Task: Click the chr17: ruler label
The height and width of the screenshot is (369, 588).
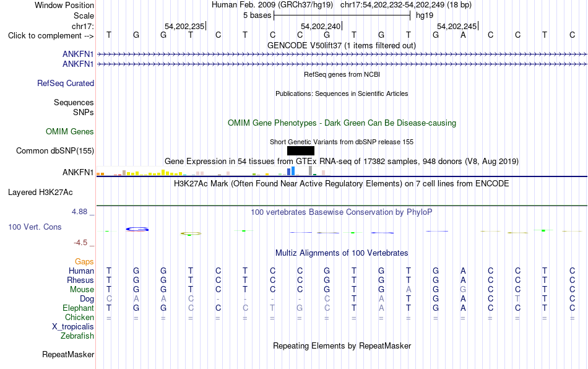Action: [x=83, y=26]
